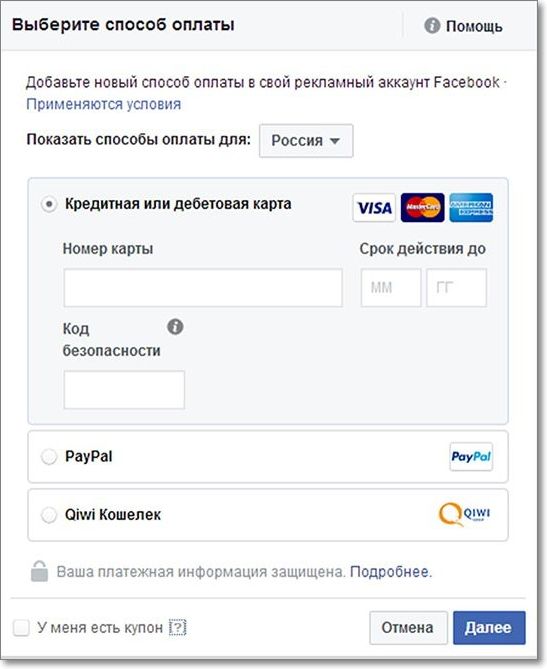Viewport: 547px width, 669px height.
Task: Click the help info icon next to Помощь
Action: tap(432, 26)
